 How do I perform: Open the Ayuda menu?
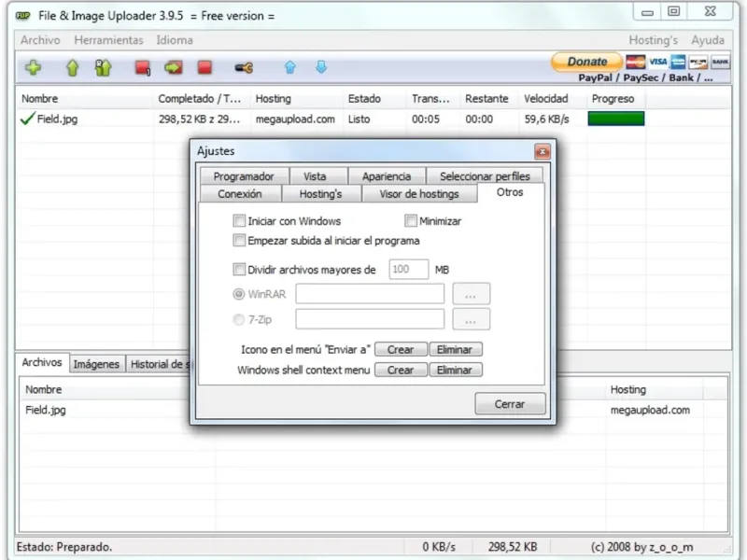pyautogui.click(x=708, y=40)
